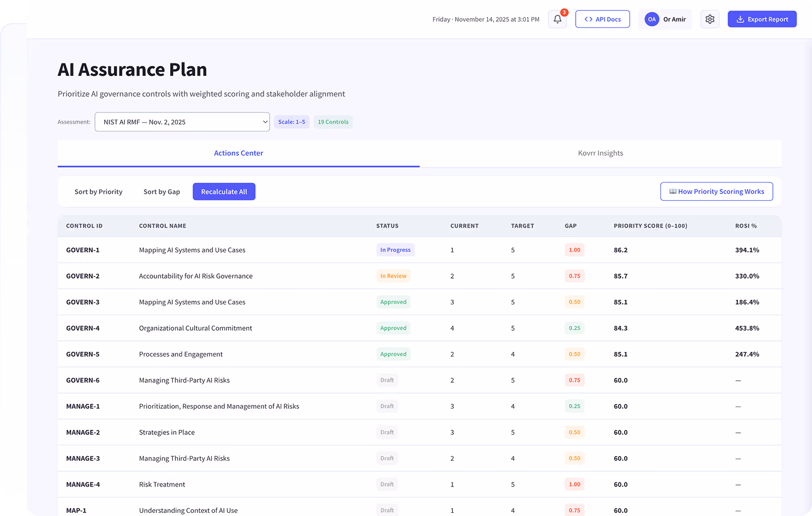Click the PRIORITY SCORE (0–100) header

(x=651, y=226)
